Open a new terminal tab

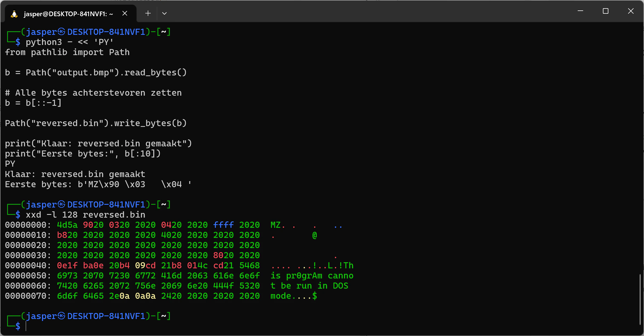(x=148, y=13)
